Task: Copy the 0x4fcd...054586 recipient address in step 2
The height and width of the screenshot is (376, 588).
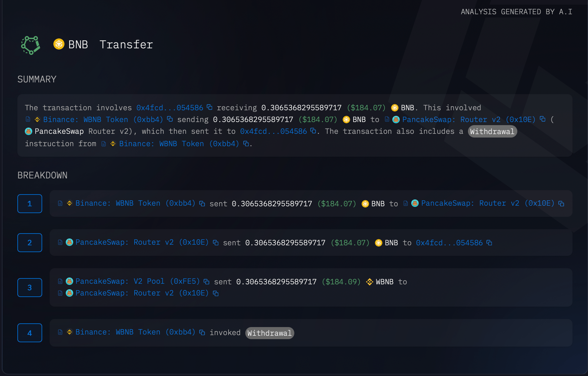Action: click(x=490, y=243)
